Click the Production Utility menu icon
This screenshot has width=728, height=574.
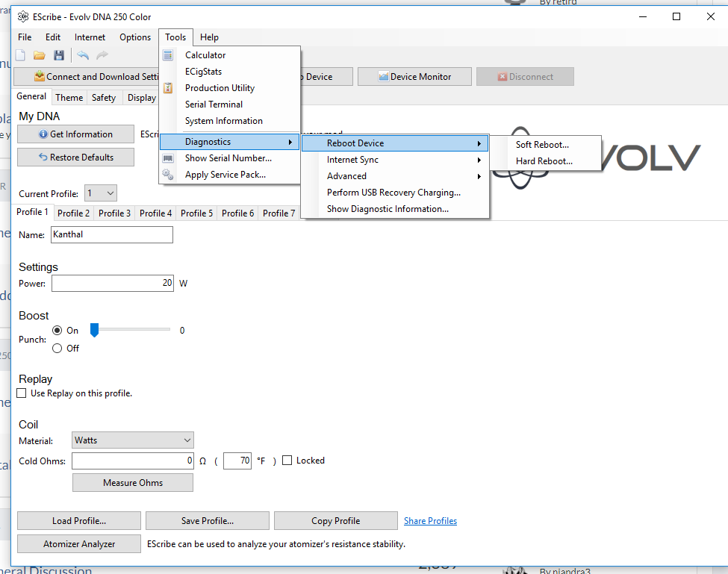tap(169, 88)
